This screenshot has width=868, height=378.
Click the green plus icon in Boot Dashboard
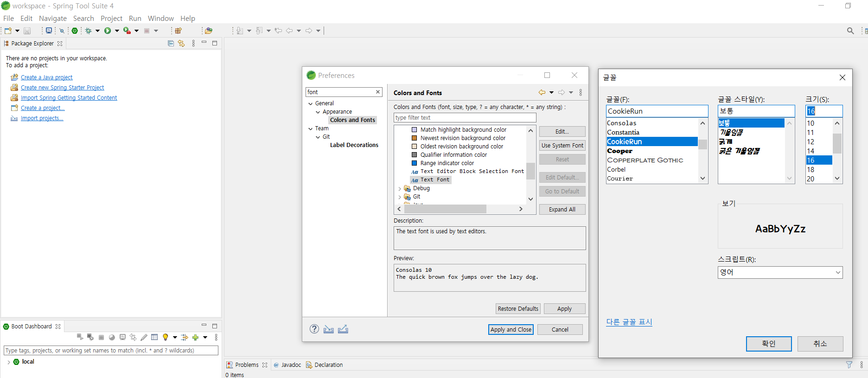point(195,337)
